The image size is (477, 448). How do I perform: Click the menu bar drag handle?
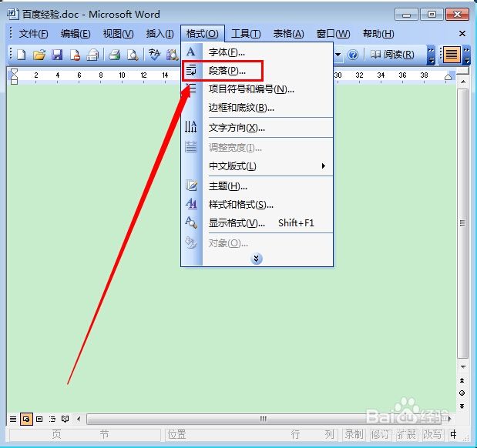(11, 33)
